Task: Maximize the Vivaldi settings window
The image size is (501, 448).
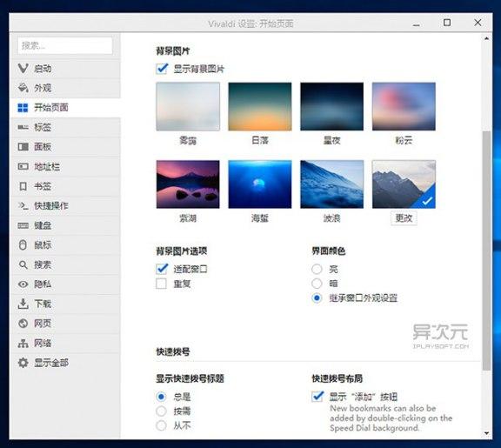Action: click(447, 23)
